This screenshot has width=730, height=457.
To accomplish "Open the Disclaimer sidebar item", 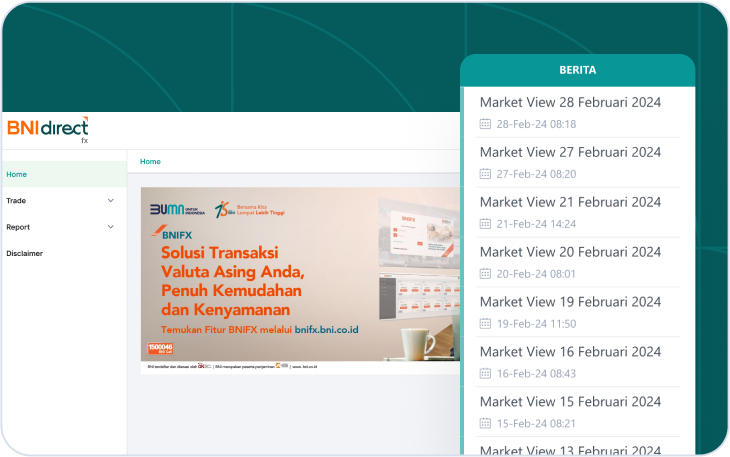I will 24,253.
